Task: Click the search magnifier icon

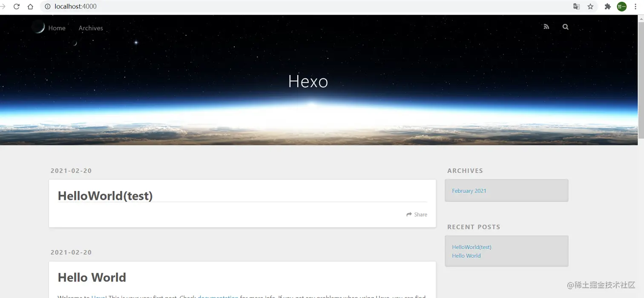Action: pos(565,26)
